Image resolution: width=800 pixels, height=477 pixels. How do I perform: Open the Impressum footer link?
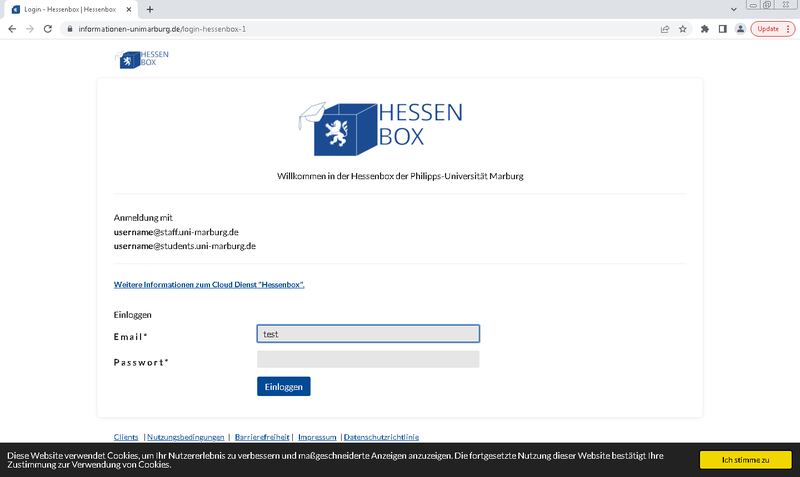coord(317,437)
